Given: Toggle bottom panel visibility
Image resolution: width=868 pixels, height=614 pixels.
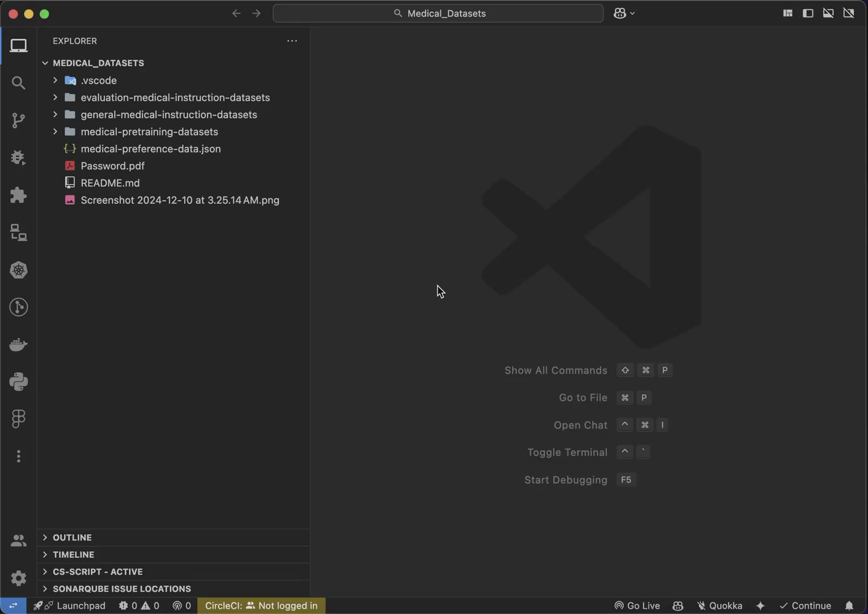Looking at the screenshot, I should [828, 13].
